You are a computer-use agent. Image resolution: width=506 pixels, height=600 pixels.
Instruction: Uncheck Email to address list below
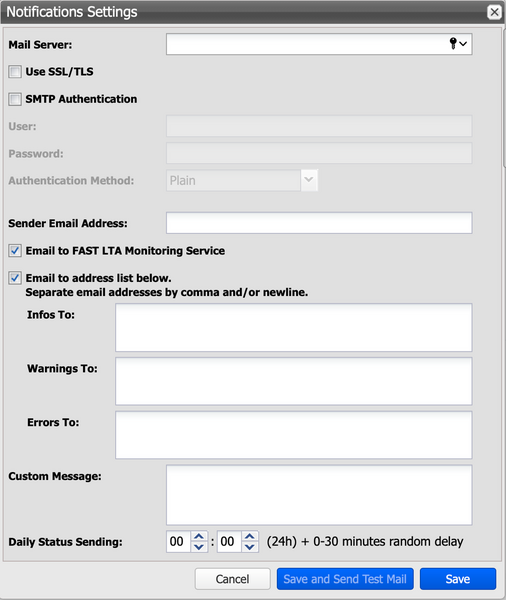[15, 278]
